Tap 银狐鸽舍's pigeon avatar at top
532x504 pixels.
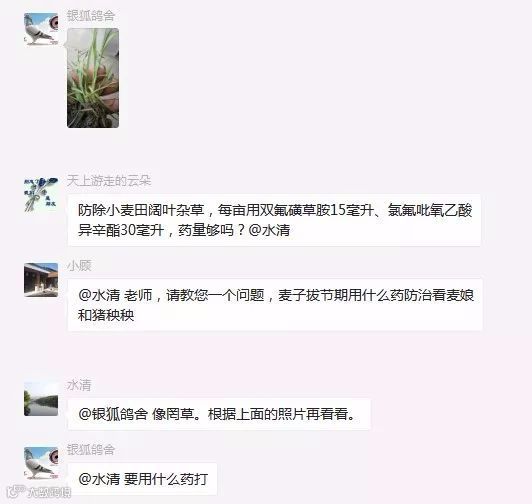pos(41,29)
